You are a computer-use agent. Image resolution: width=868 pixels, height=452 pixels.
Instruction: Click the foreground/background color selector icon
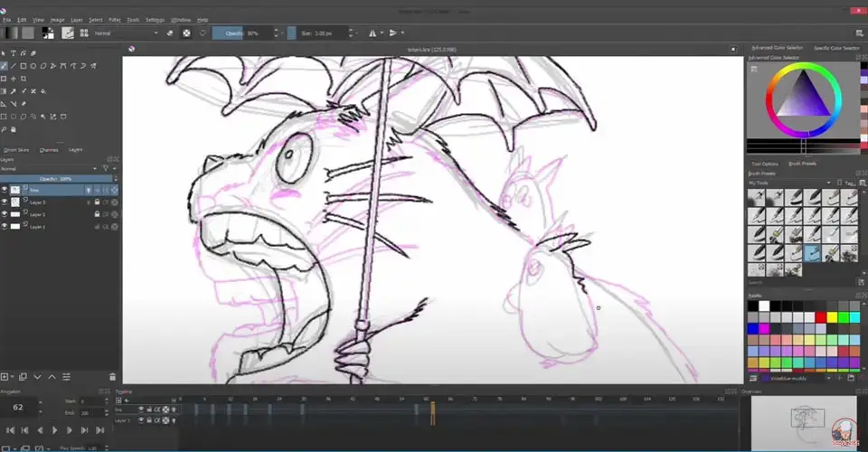[x=48, y=33]
